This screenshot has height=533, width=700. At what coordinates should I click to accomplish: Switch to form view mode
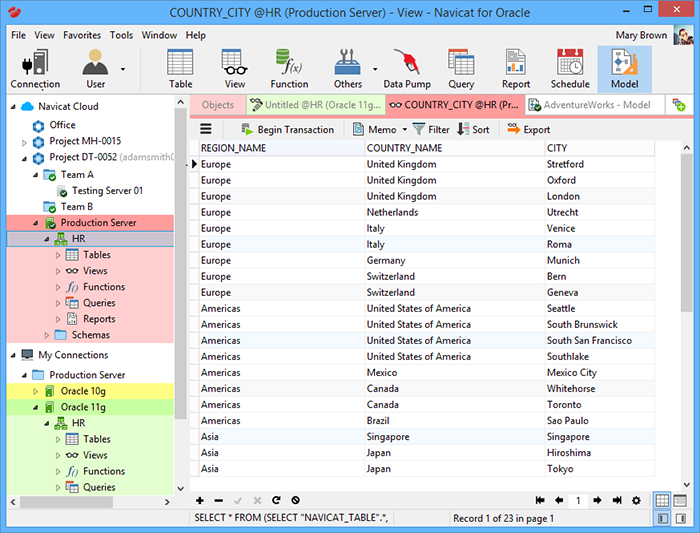(x=680, y=500)
